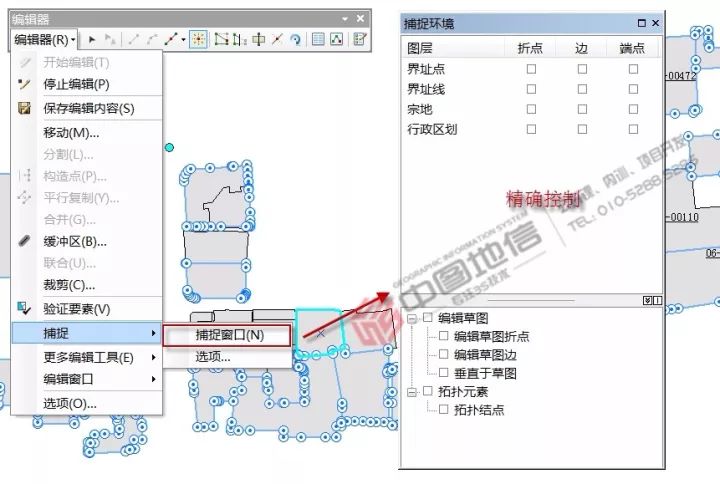Choose 验证要素(V) from the menu
Viewport: 720px width, 484px height.
[87, 309]
